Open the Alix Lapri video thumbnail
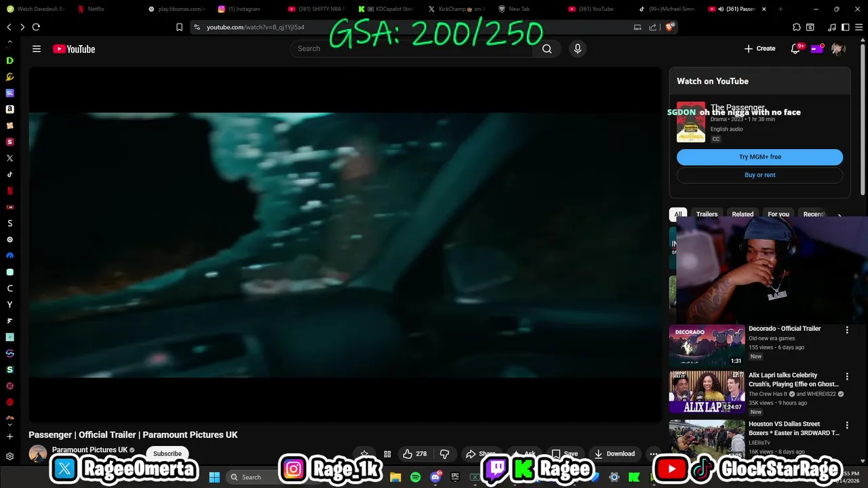Viewport: 868px width, 488px height. 707,392
